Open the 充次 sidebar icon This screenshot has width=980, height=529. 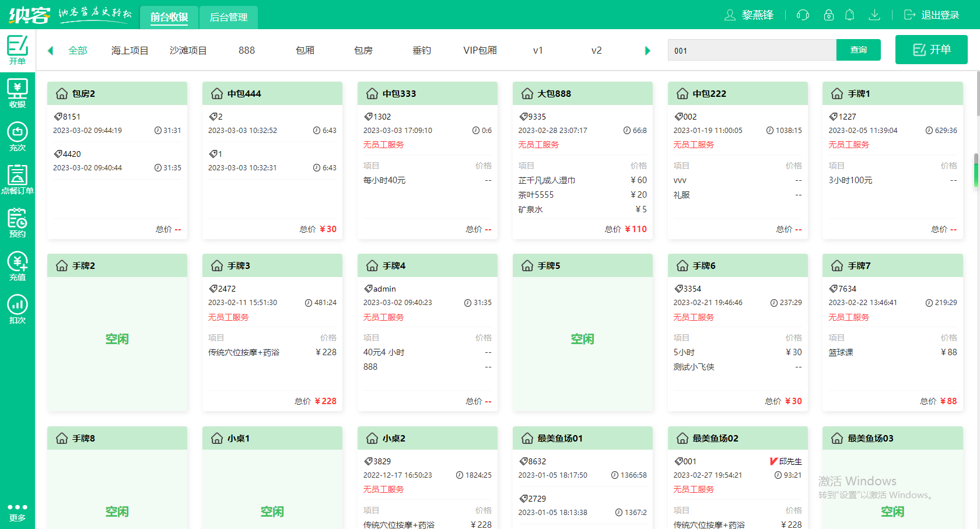(x=17, y=136)
